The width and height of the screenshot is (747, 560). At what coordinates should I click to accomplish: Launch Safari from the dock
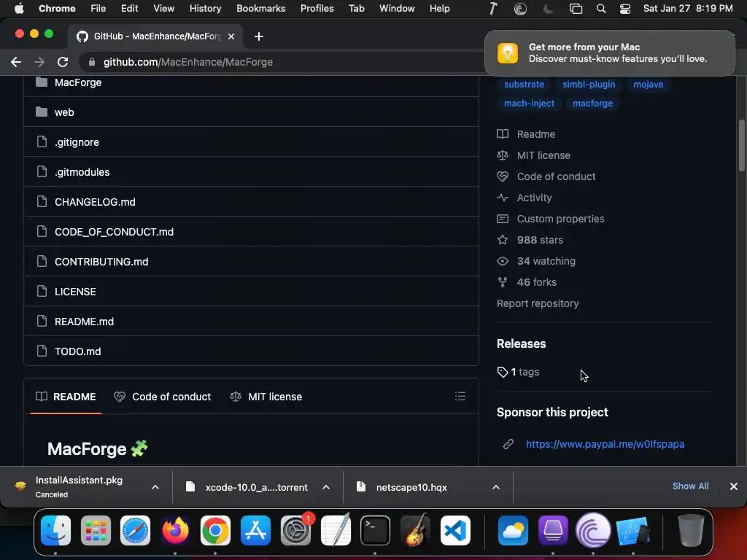[x=135, y=531]
